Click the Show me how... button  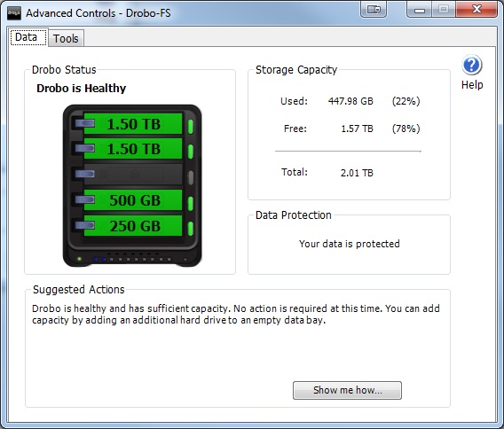coord(347,390)
